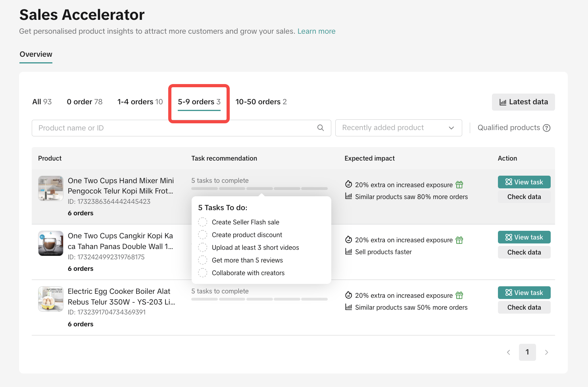Screen dimensions: 588x387
Task: Go to the next page arrow
Action: pos(546,352)
